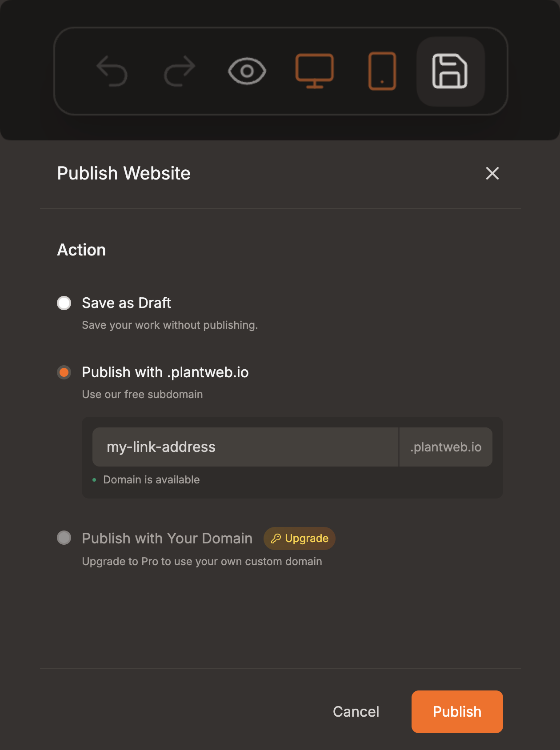
Task: Select the Save as Draft radio button
Action: tap(64, 303)
